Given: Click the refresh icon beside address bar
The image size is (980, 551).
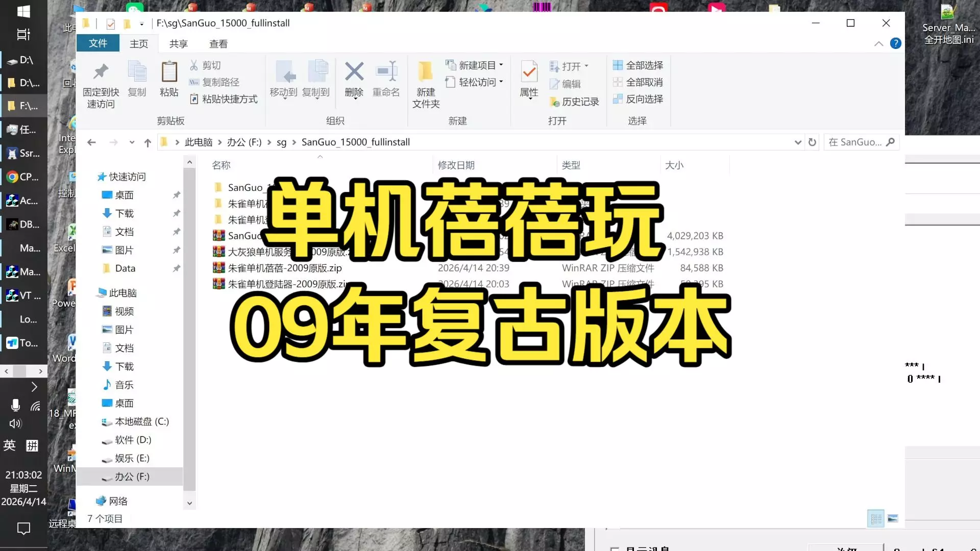Looking at the screenshot, I should coord(812,142).
